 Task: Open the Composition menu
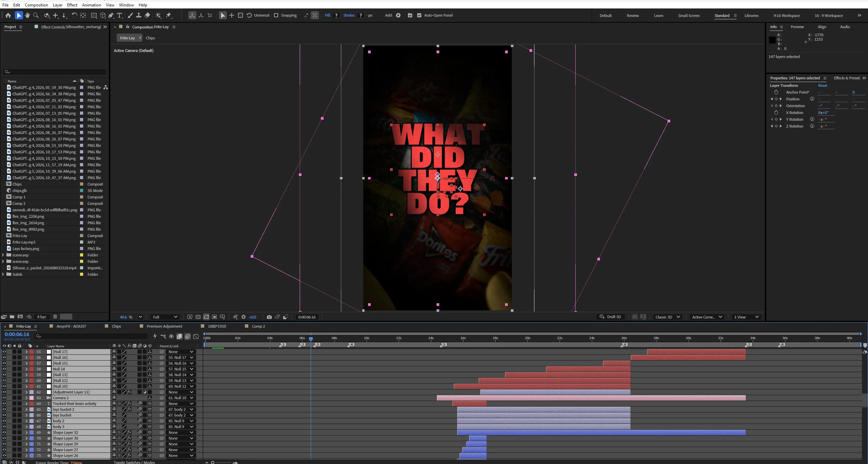[36, 5]
